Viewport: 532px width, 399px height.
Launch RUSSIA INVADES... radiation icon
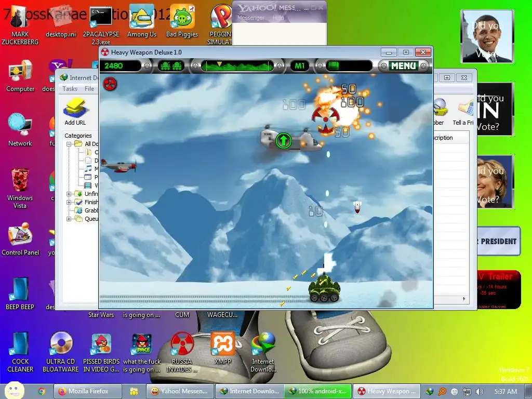pyautogui.click(x=182, y=352)
